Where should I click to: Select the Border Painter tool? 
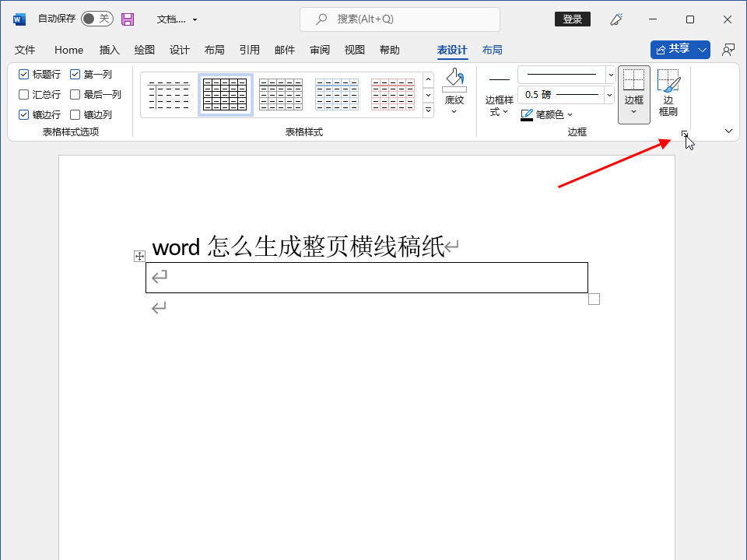tap(668, 93)
